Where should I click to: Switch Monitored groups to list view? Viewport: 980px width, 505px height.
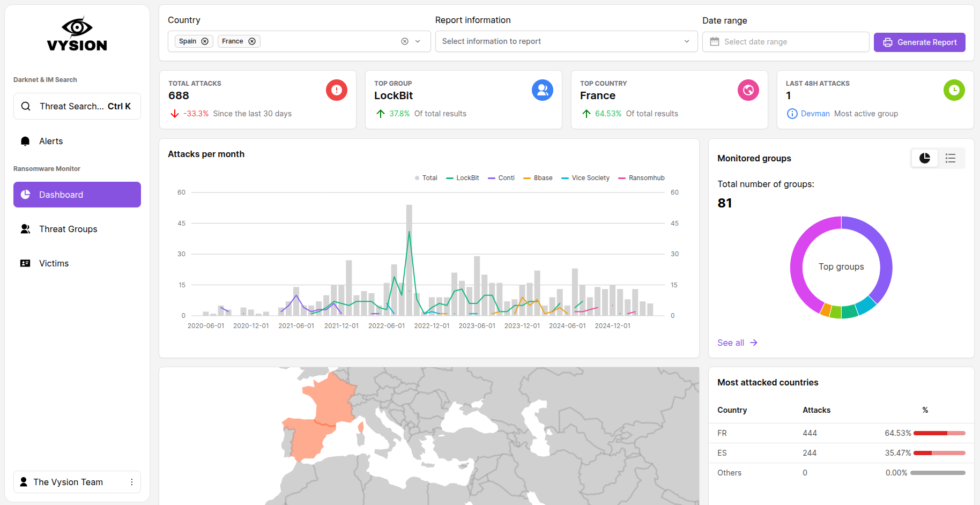tap(951, 158)
